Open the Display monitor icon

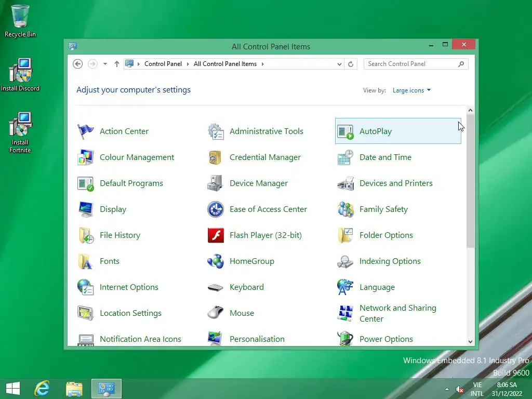pyautogui.click(x=86, y=209)
